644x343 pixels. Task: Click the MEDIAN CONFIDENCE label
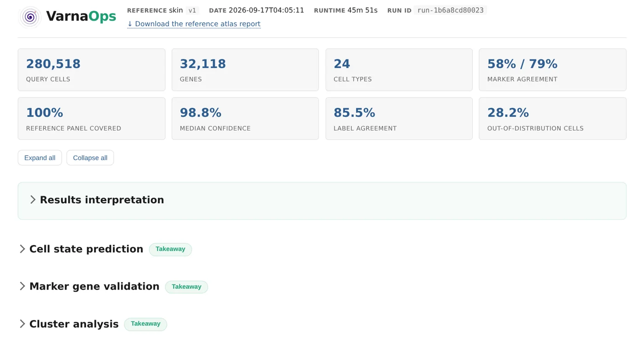tap(215, 128)
